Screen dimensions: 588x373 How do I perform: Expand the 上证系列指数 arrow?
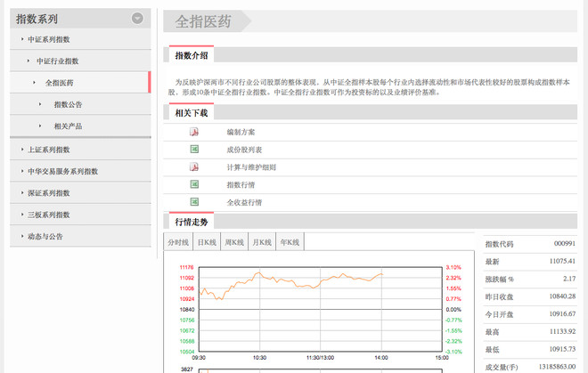tap(22, 150)
